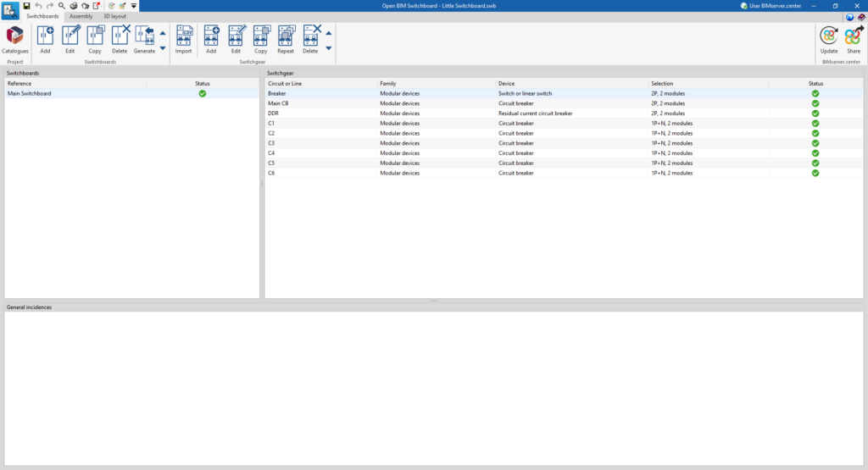Open the Catalogues library
The height and width of the screenshot is (470, 868).
(x=15, y=40)
